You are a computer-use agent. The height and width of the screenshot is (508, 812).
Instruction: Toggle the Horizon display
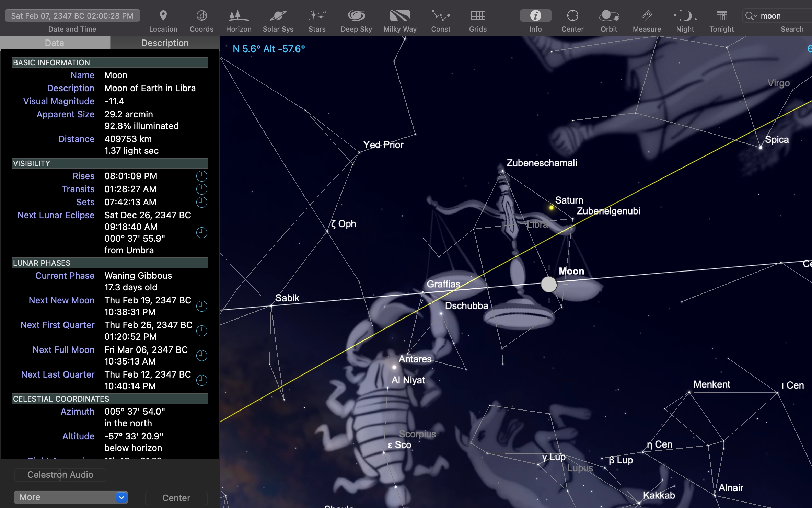tap(239, 16)
